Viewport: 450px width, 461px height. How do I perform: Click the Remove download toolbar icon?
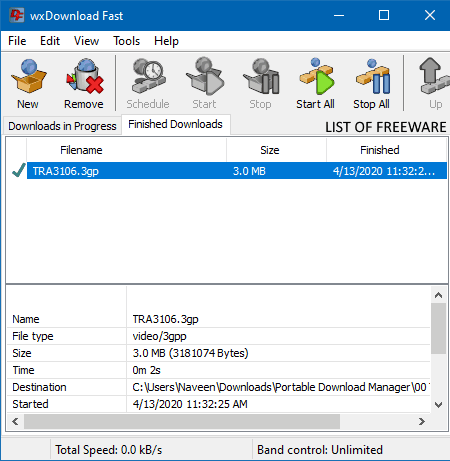[84, 76]
